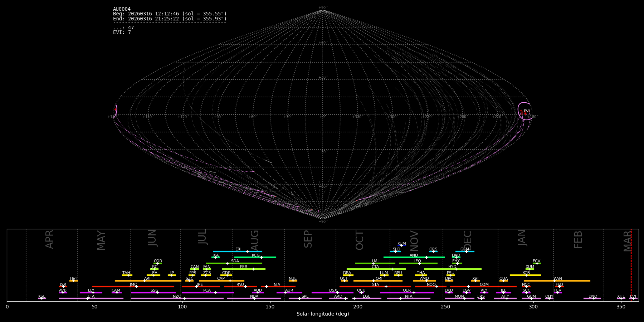
Task: Click the yellow XCB activity bar
Action: pos(525,275)
